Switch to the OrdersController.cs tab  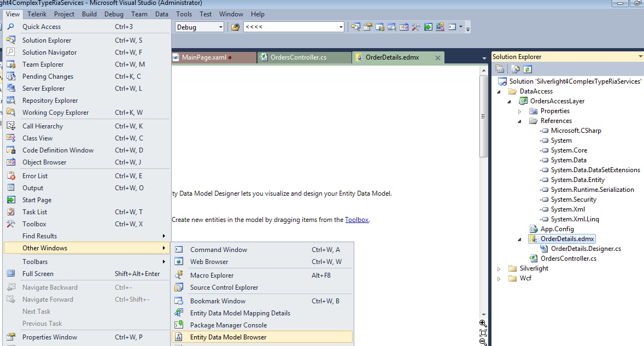(x=305, y=57)
